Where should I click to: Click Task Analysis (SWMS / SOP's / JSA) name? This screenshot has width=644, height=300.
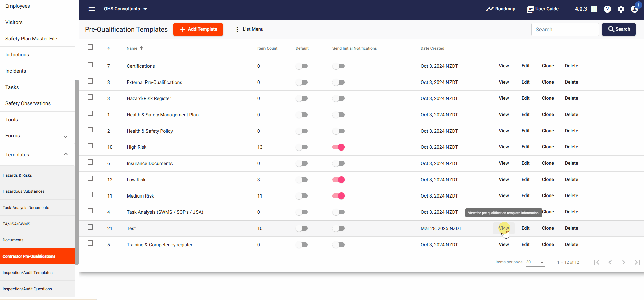[165, 212]
